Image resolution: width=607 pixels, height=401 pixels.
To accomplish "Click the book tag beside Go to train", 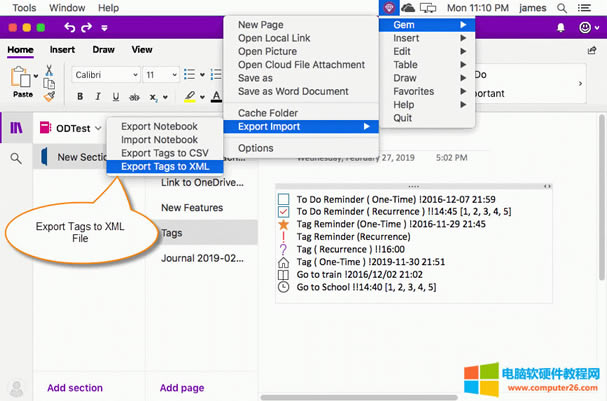I will tap(283, 275).
